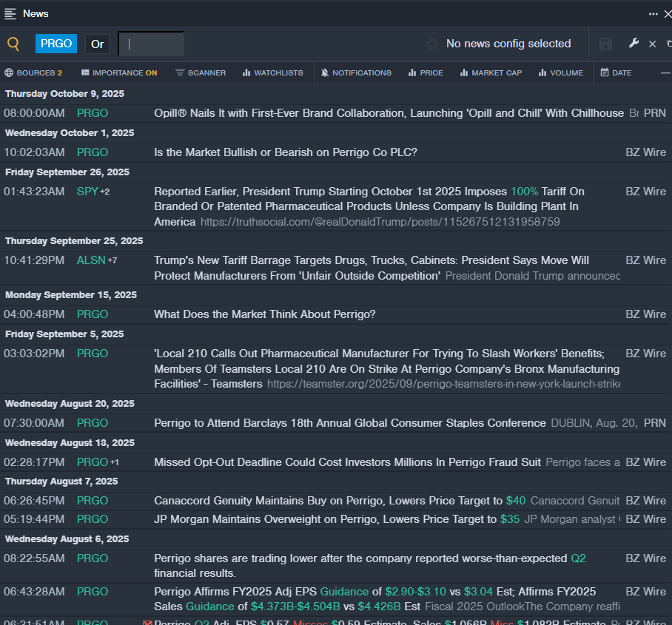Screen dimensions: 672x625
Task: Open the wrench settings icon
Action: click(634, 44)
